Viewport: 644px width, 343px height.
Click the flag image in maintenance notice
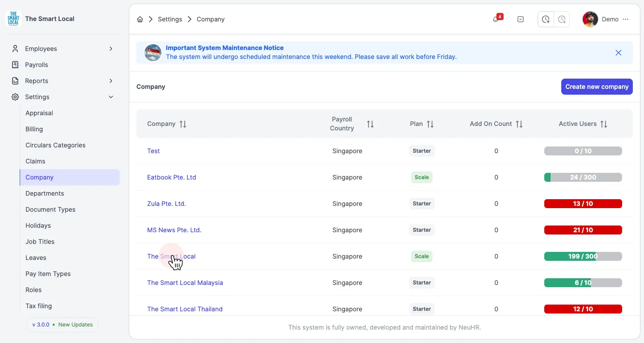pyautogui.click(x=153, y=53)
